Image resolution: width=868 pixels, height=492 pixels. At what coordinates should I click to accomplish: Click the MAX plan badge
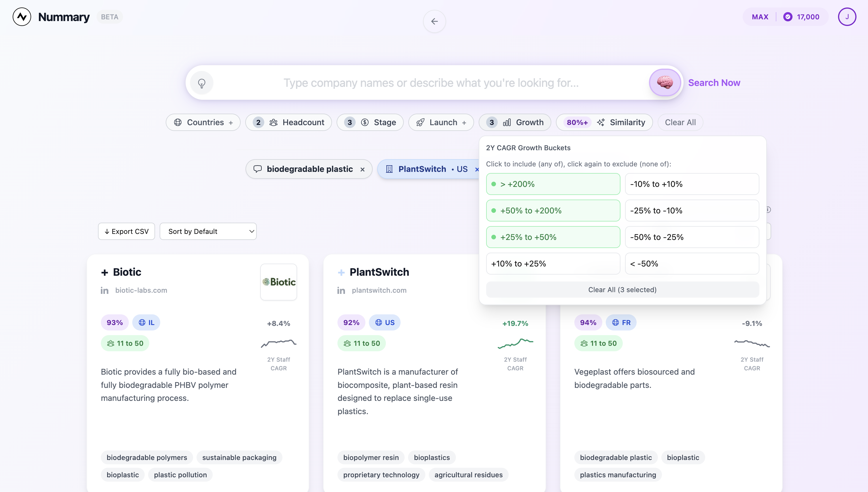pos(760,17)
